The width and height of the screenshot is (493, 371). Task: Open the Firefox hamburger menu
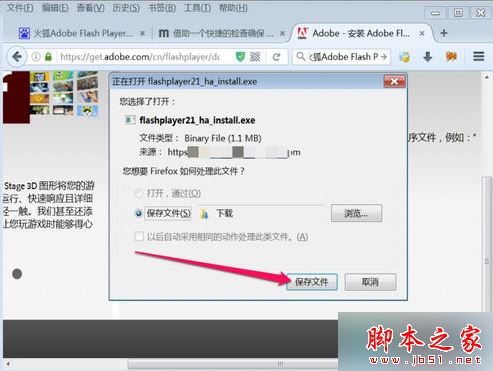click(x=478, y=57)
